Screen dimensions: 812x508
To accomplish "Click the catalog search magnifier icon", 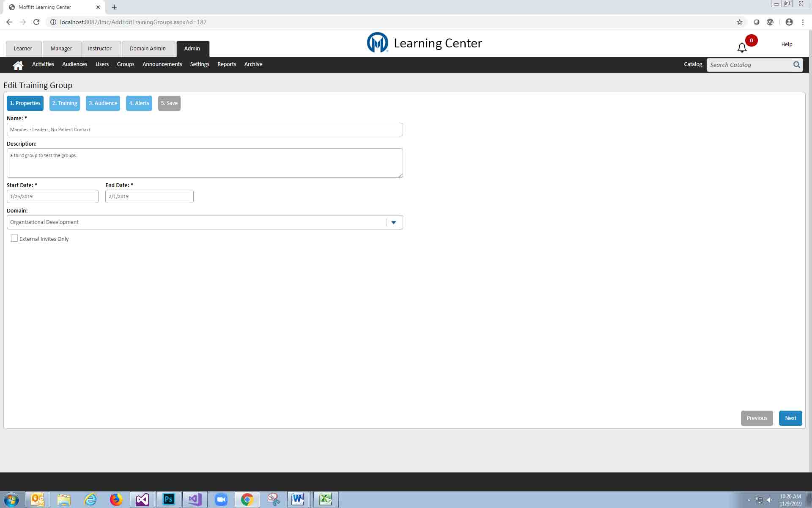I will tap(796, 65).
